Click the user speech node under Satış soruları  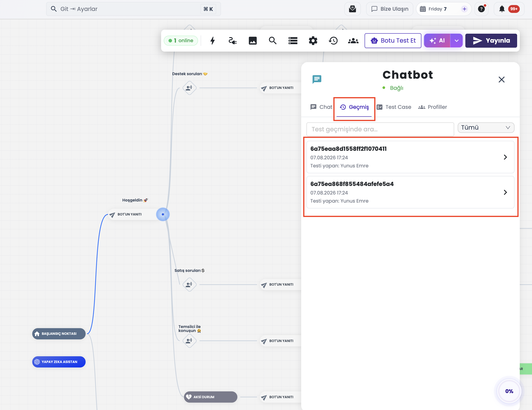[189, 284]
